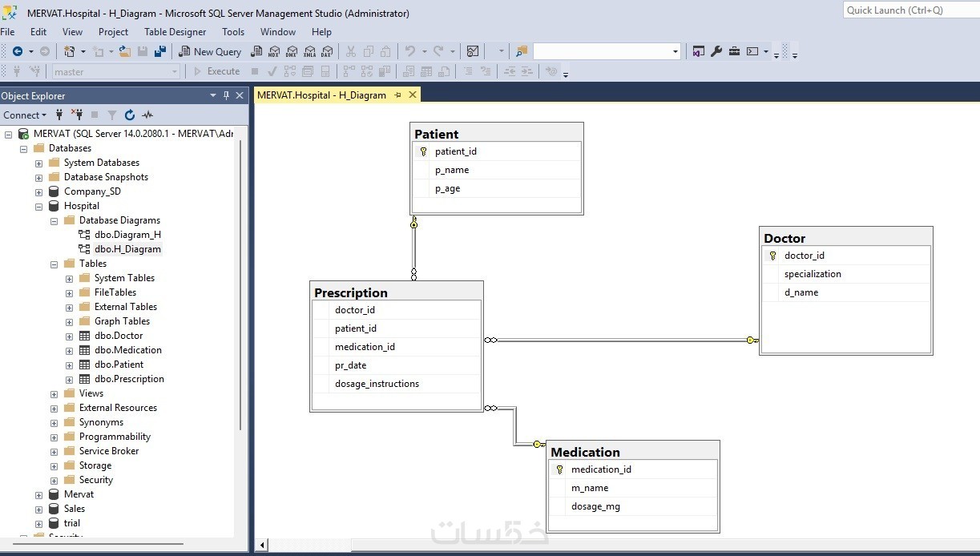This screenshot has width=980, height=556.
Task: Select the Prescription table title in the diagram
Action: click(350, 292)
